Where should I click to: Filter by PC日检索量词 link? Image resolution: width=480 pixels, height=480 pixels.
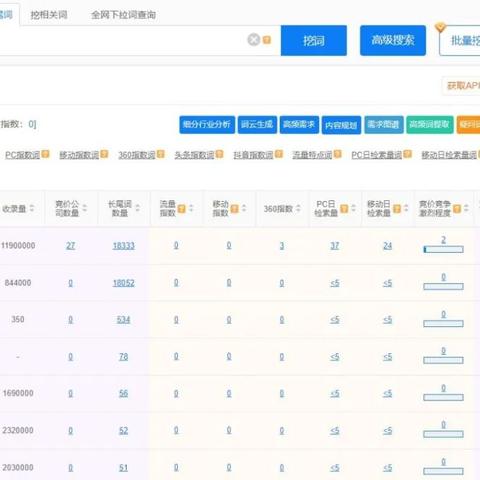click(377, 155)
